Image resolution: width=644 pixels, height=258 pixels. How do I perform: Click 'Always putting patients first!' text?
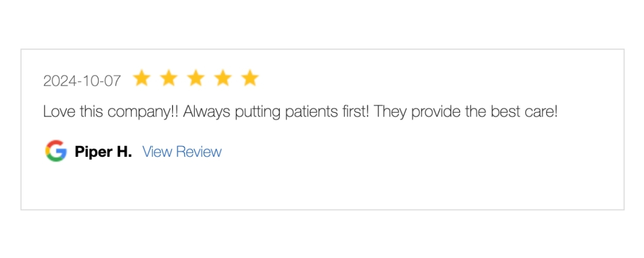(276, 112)
